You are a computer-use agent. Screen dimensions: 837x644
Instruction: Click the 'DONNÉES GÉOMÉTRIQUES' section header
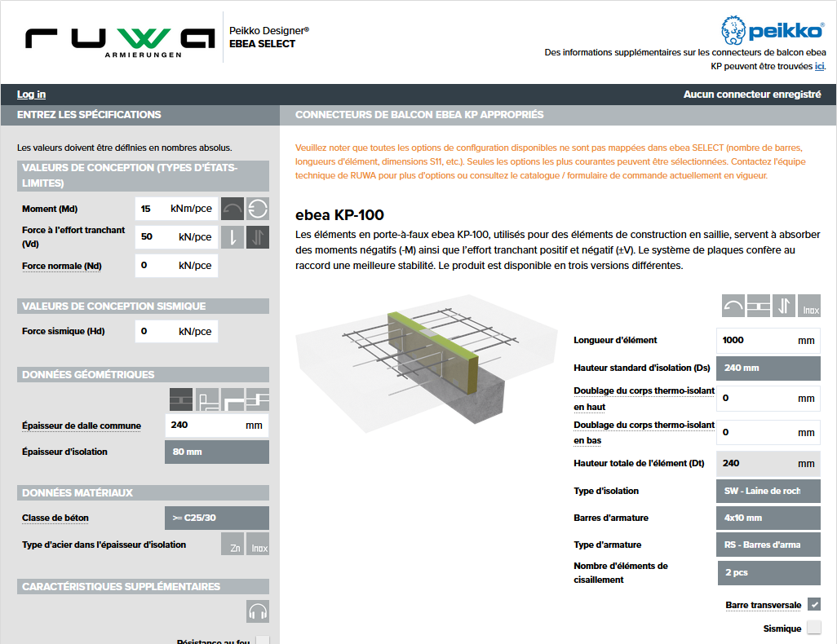click(143, 374)
